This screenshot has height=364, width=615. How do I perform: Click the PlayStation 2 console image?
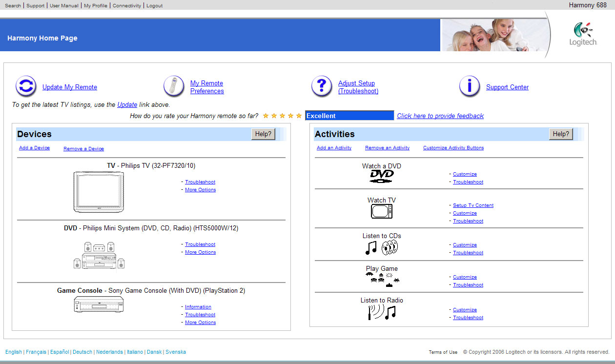coord(99,305)
